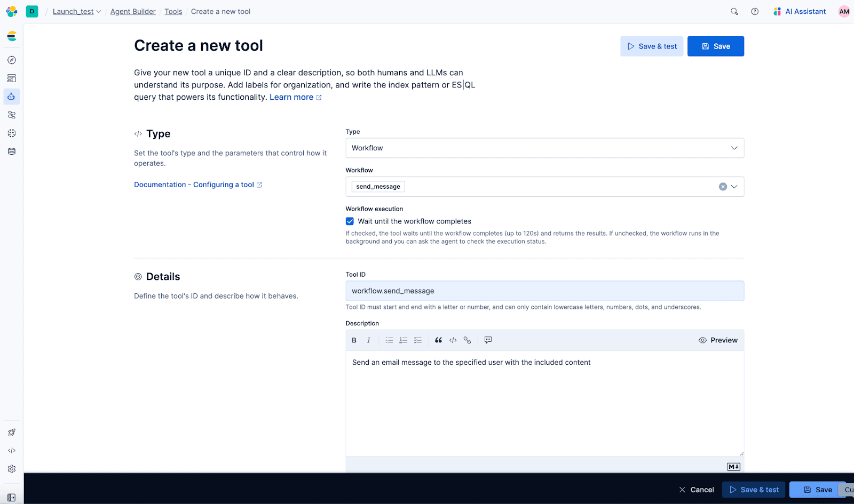The height and width of the screenshot is (504, 854).
Task: Uncheck Wait until the workflow completes
Action: 350,221
